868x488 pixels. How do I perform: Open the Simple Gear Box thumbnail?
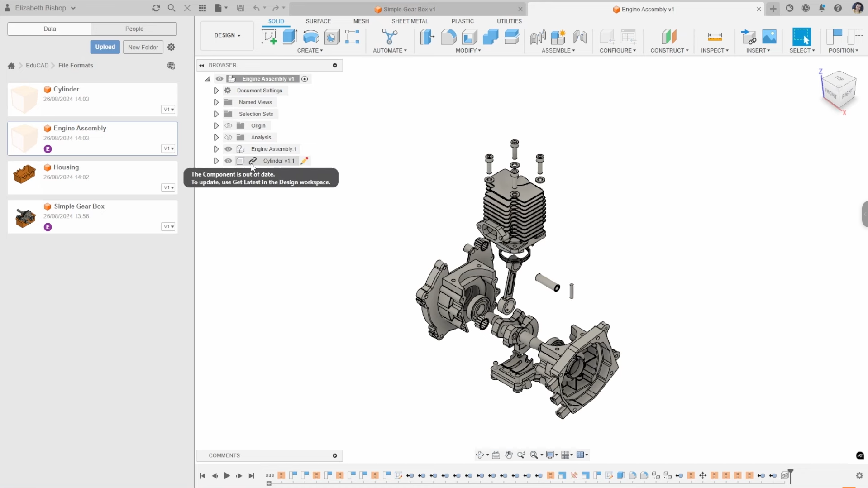pyautogui.click(x=24, y=218)
